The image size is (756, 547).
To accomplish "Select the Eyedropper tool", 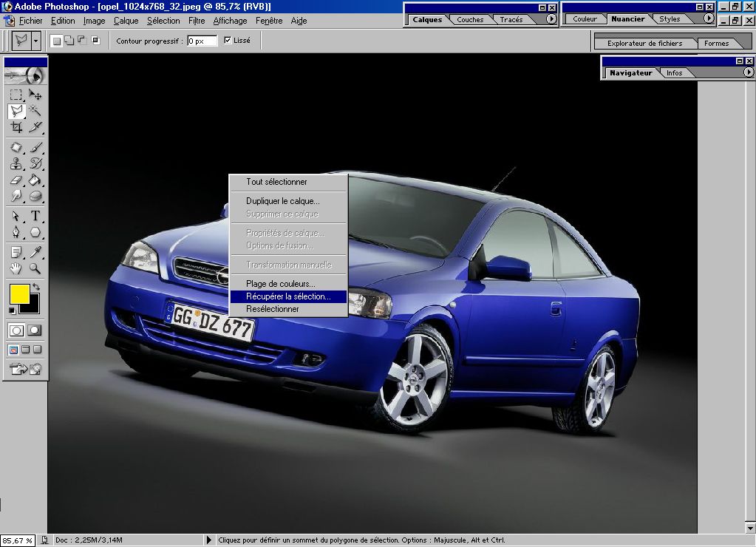I will (x=35, y=252).
